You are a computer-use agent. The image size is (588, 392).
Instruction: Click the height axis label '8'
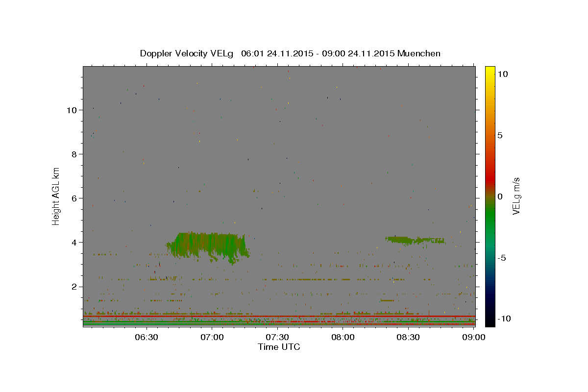tap(74, 154)
